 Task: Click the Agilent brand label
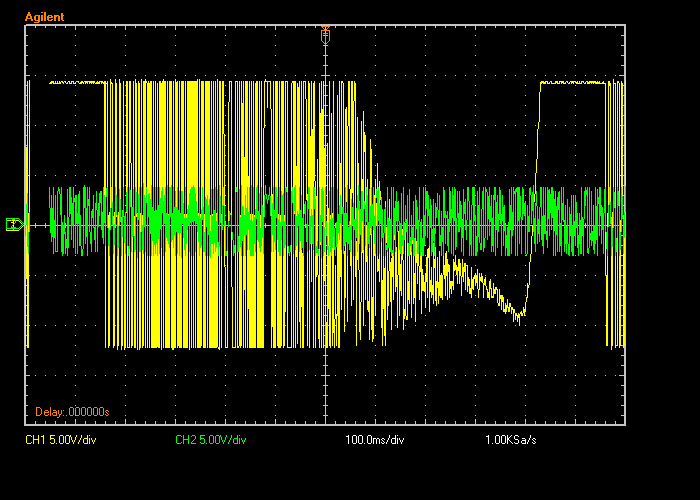(45, 17)
